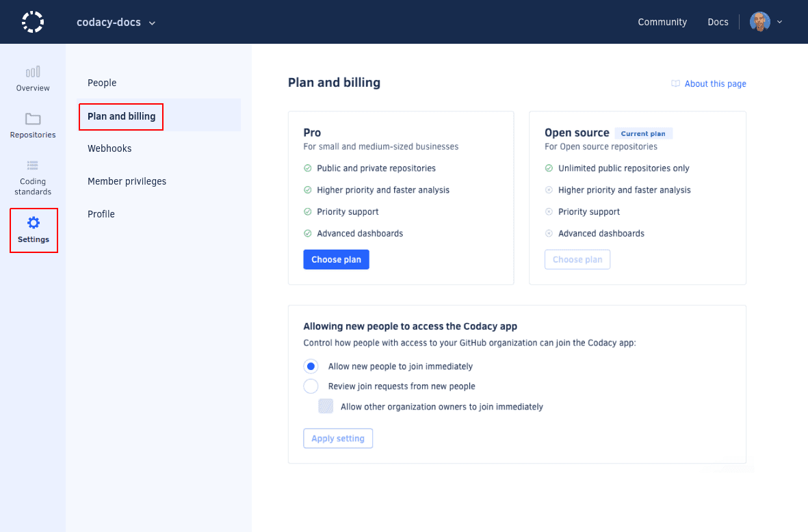The height and width of the screenshot is (532, 808).
Task: Open Coding standards from the sidebar
Action: click(x=32, y=175)
